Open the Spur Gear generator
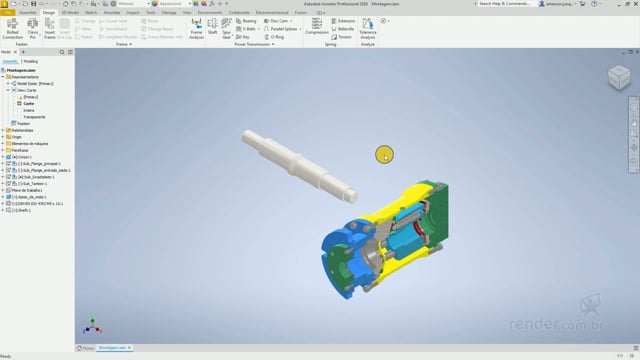640x360 pixels. click(227, 28)
